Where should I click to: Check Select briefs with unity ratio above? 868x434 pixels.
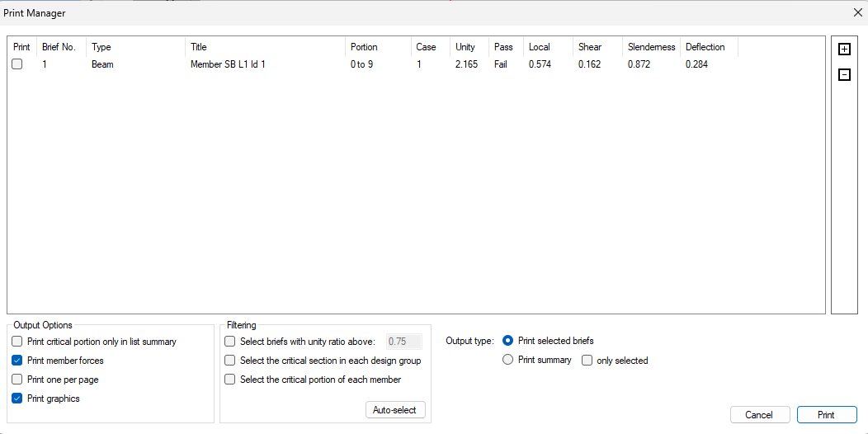[230, 342]
